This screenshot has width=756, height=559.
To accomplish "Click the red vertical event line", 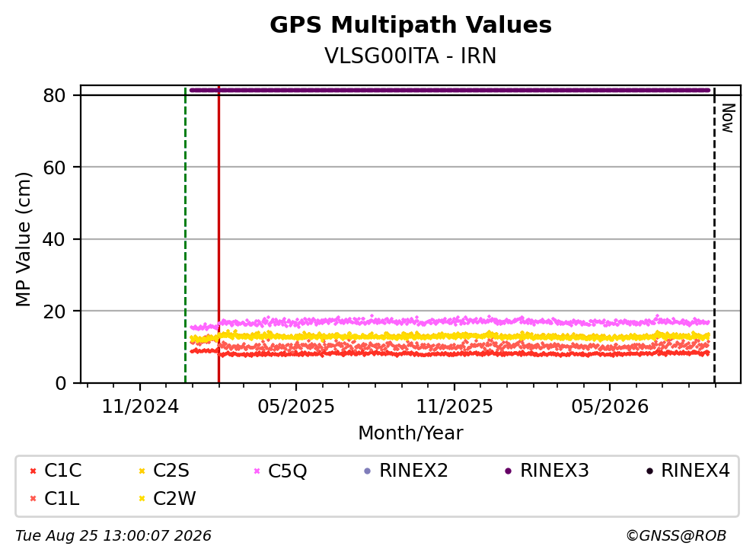I will click(x=219, y=235).
